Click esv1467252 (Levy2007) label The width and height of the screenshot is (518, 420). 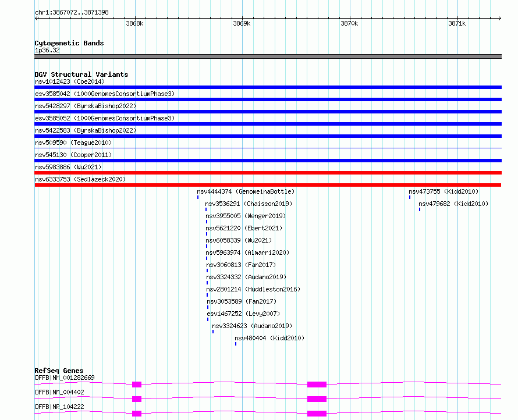[x=243, y=314]
